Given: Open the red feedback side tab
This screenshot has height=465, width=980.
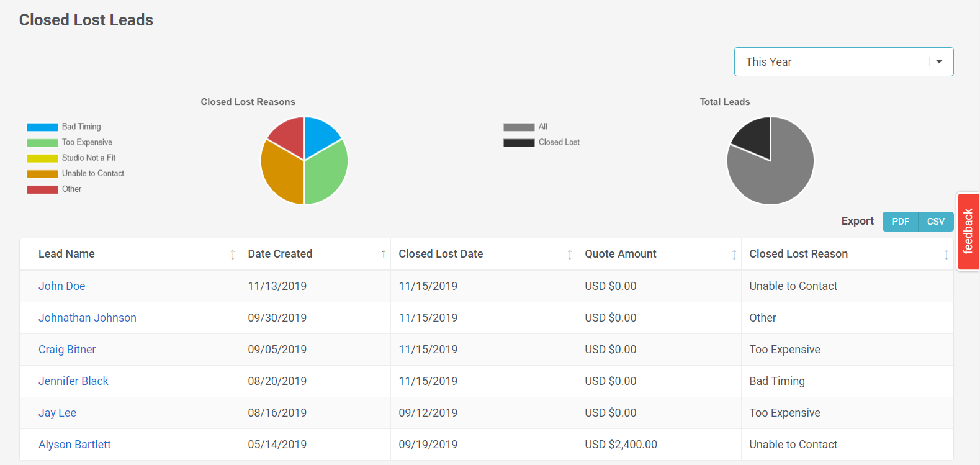Looking at the screenshot, I should pos(968,232).
